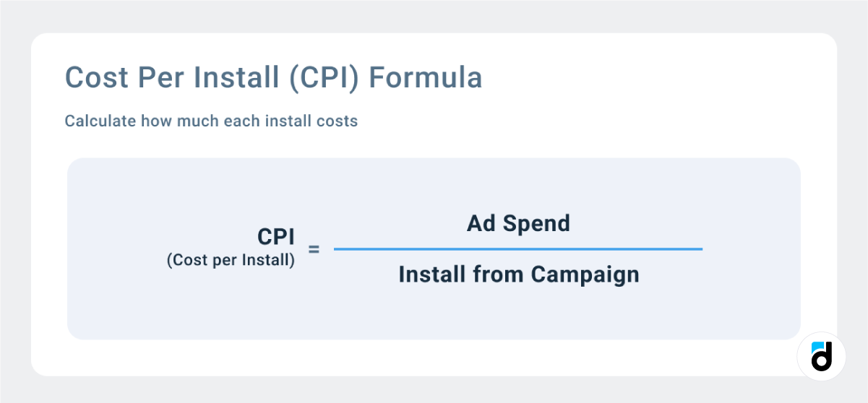Click the word Campaign in the denominator
868x403 pixels.
pos(585,274)
